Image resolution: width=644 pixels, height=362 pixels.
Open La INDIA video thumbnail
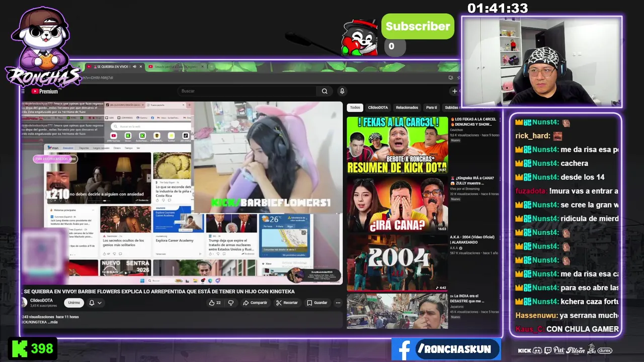(x=397, y=312)
